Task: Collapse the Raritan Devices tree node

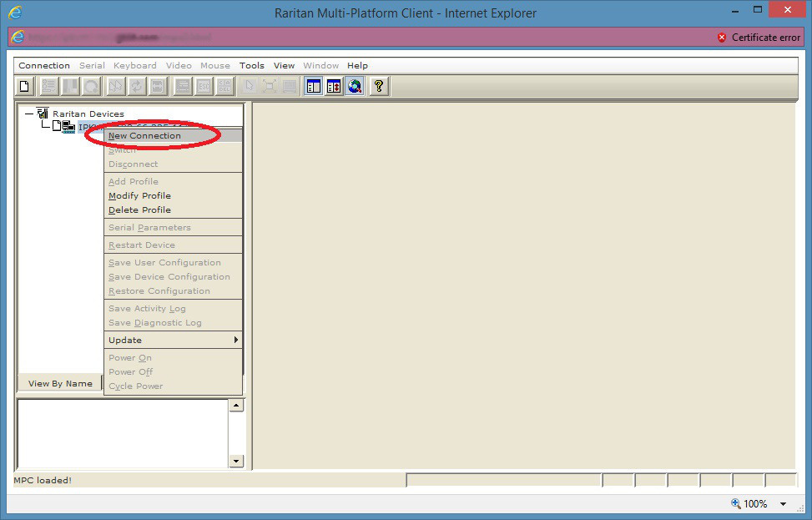Action: pos(29,114)
